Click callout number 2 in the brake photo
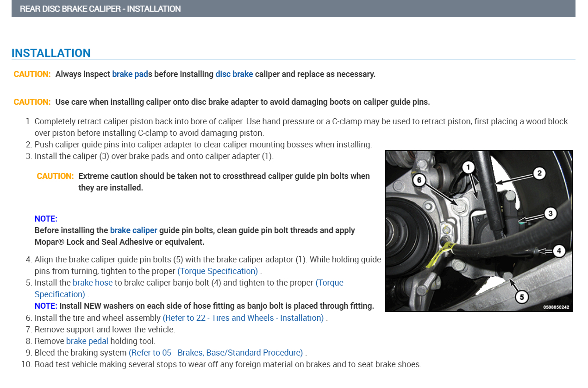The image size is (588, 388). (539, 173)
